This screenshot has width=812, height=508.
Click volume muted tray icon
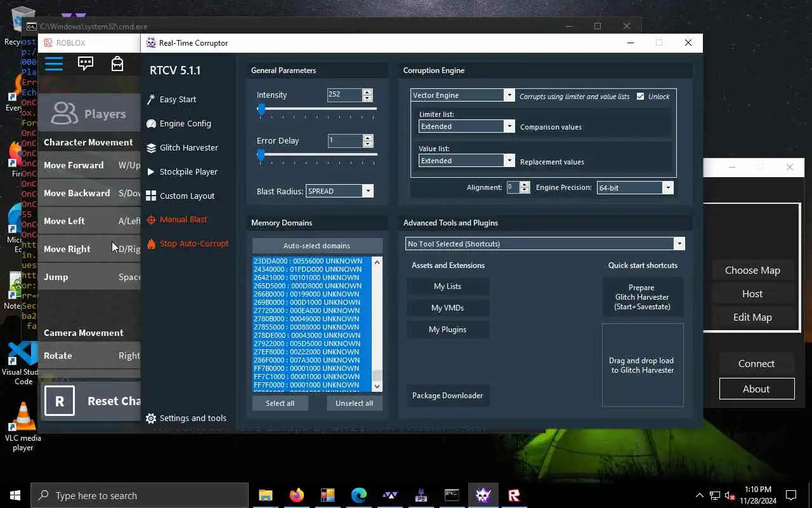pos(730,495)
